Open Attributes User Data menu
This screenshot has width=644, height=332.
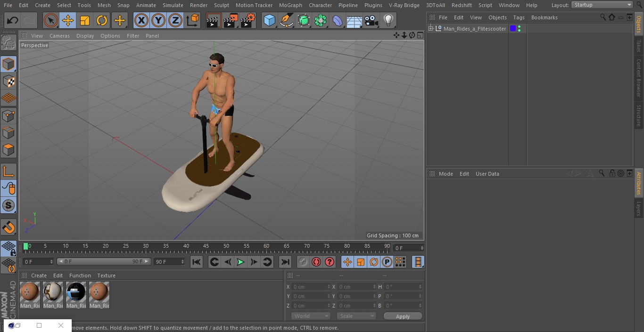[x=487, y=174]
